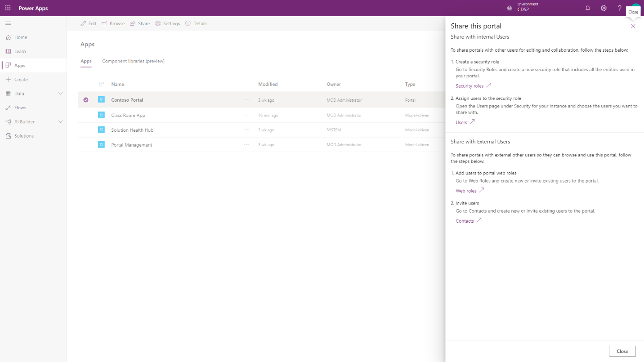
Task: Click the SYSTEM owner cell
Action: click(x=334, y=130)
